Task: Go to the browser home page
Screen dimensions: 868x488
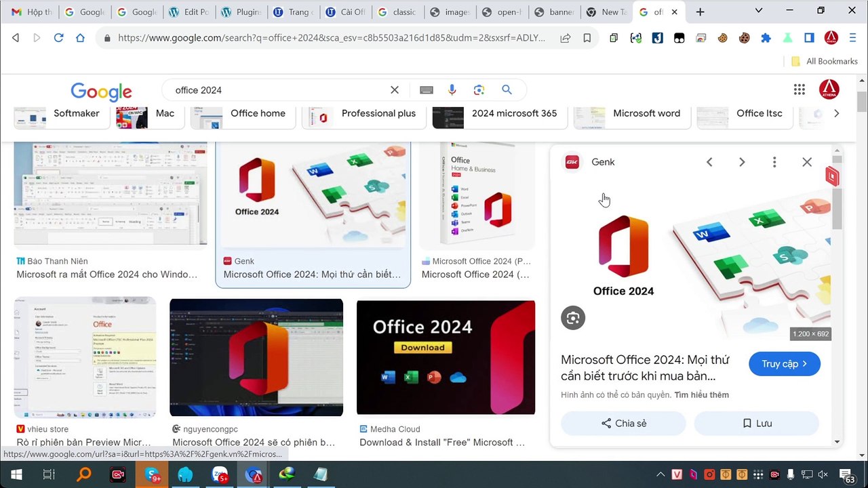Action: [80, 38]
